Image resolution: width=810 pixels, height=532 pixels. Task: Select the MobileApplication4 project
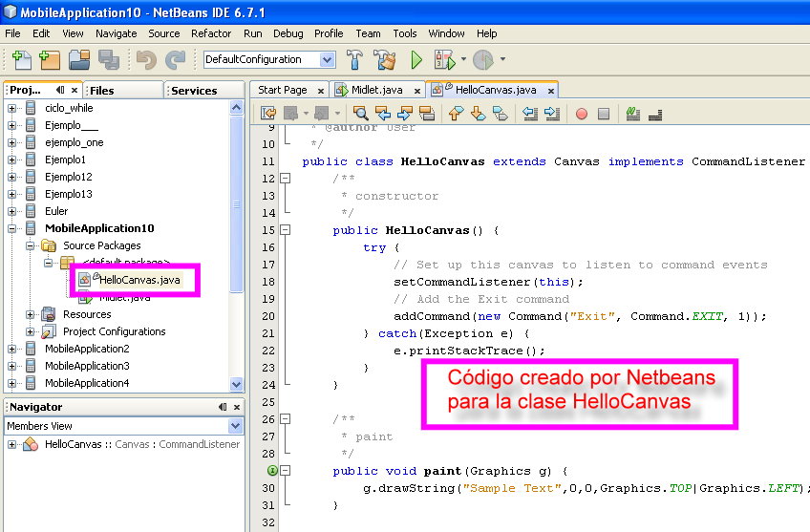point(87,383)
